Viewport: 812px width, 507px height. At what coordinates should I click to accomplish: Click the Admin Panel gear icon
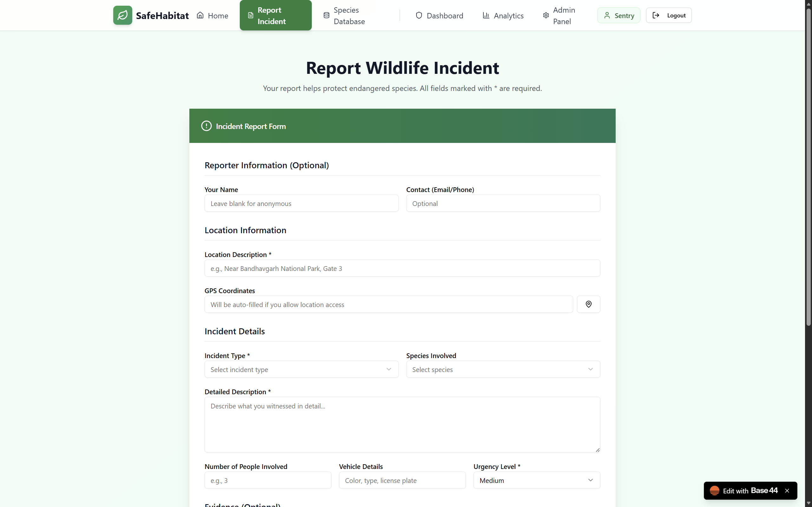[x=546, y=16]
